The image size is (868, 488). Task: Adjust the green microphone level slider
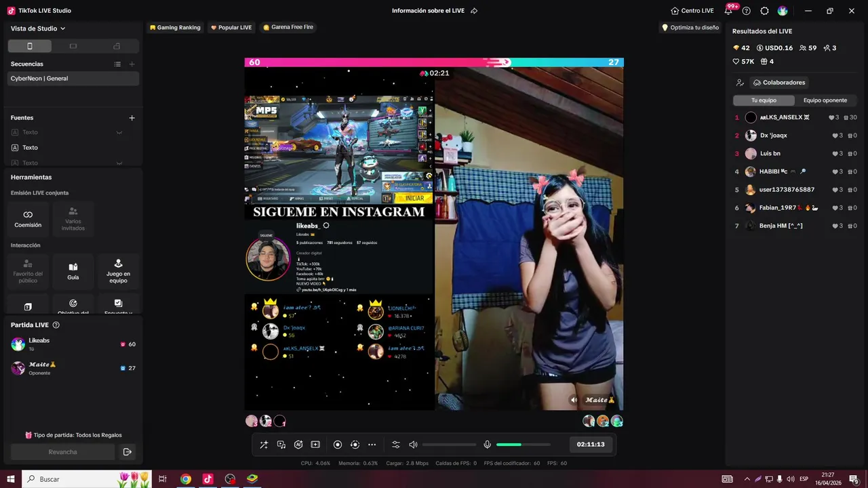[x=523, y=445]
